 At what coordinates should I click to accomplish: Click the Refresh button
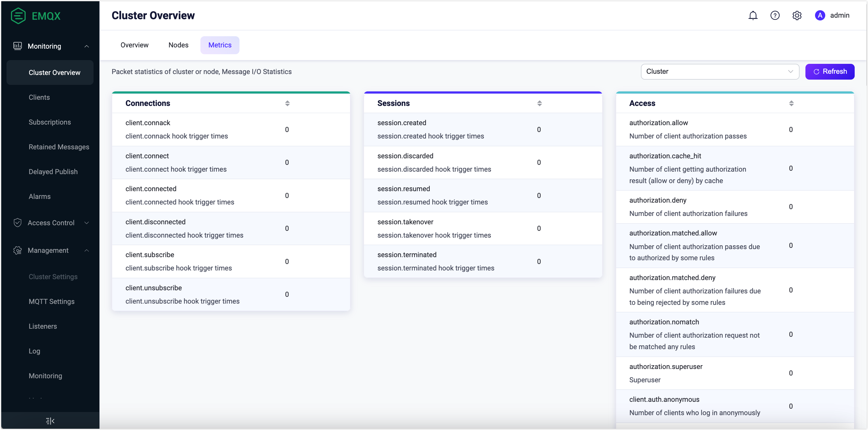[x=829, y=71]
